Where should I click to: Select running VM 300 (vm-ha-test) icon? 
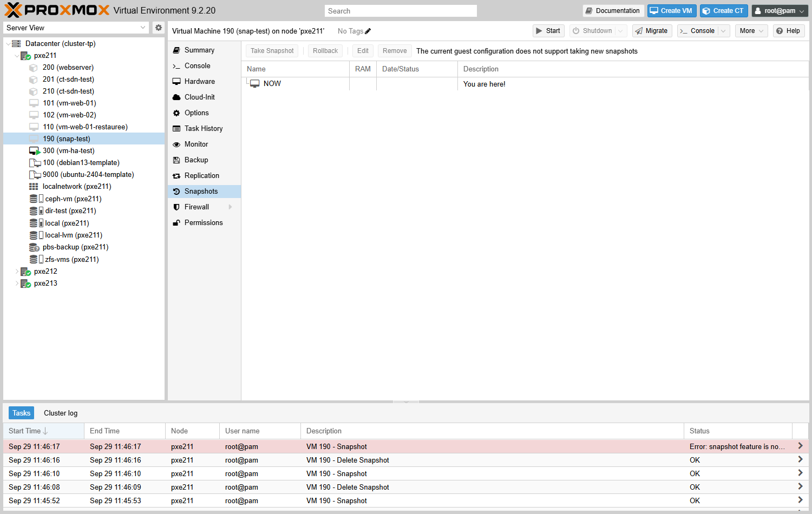click(x=34, y=151)
